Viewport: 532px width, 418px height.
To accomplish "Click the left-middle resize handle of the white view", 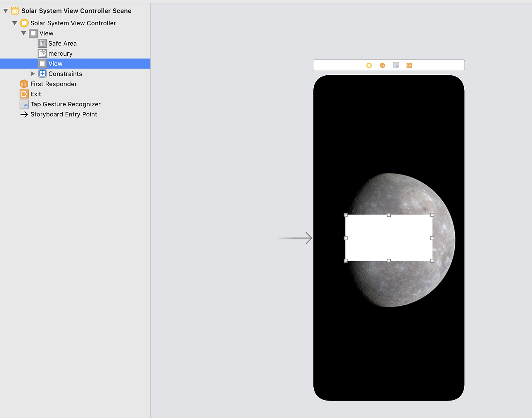I will 346,238.
